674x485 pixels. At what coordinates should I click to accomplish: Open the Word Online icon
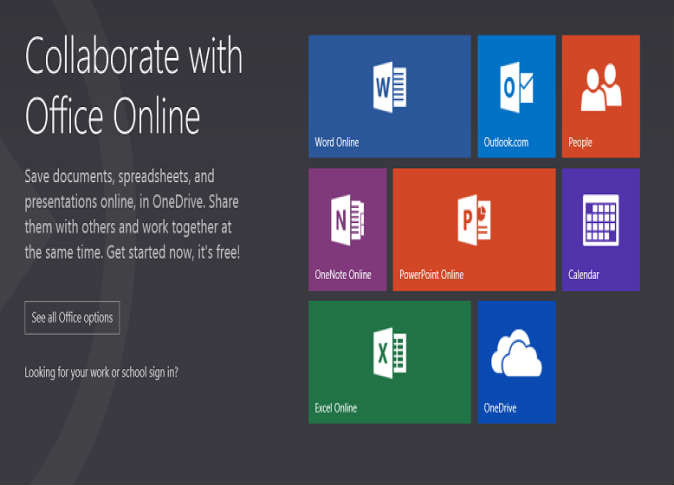click(x=390, y=87)
